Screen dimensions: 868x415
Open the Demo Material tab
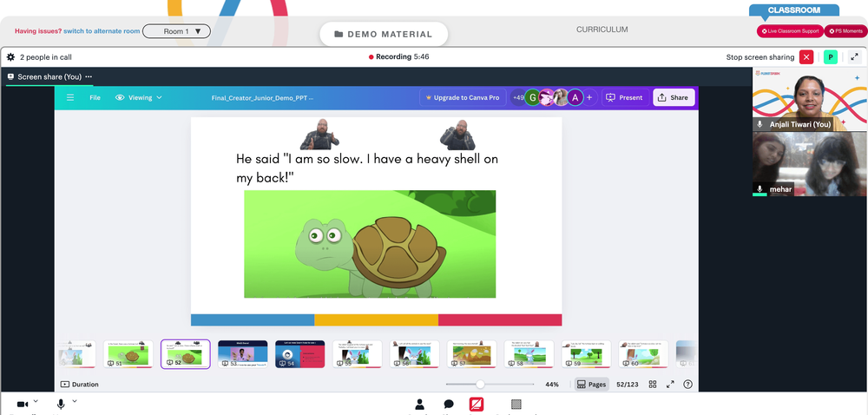384,35
